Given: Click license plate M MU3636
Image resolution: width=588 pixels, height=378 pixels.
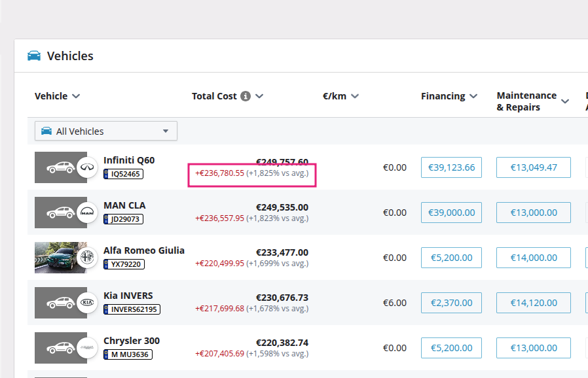Looking at the screenshot, I should click(128, 354).
